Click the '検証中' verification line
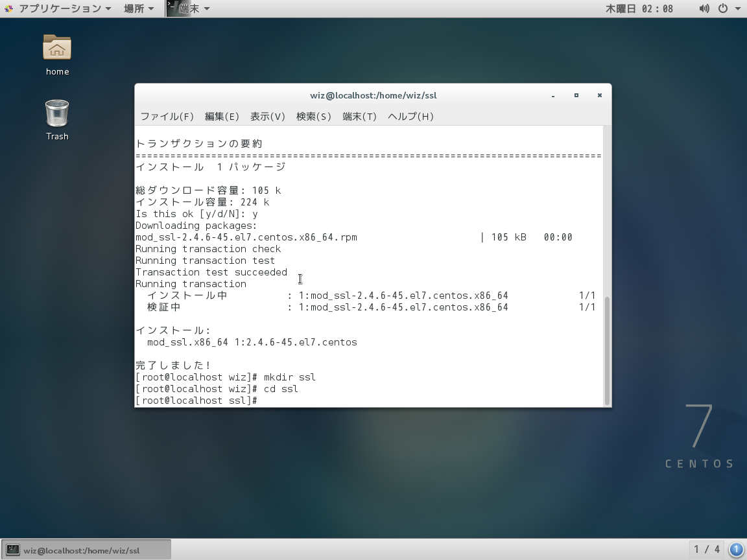The image size is (747, 560). click(x=371, y=307)
